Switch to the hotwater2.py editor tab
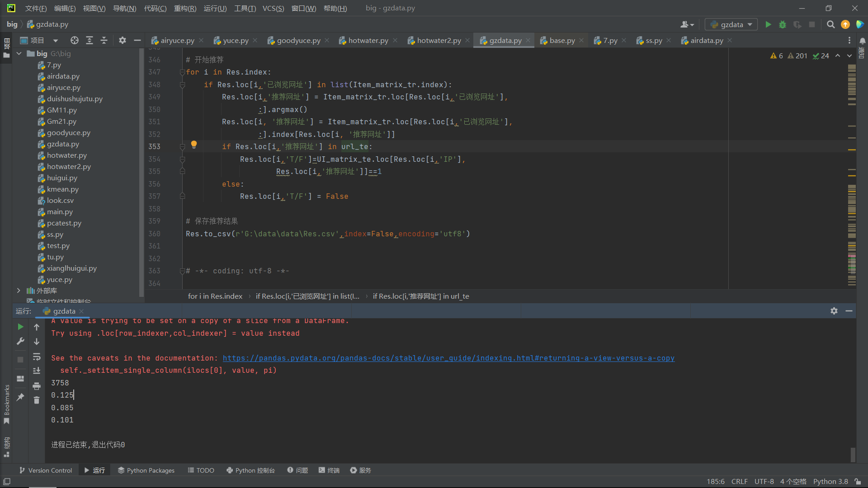Screen dimensions: 868x488 pyautogui.click(x=439, y=40)
